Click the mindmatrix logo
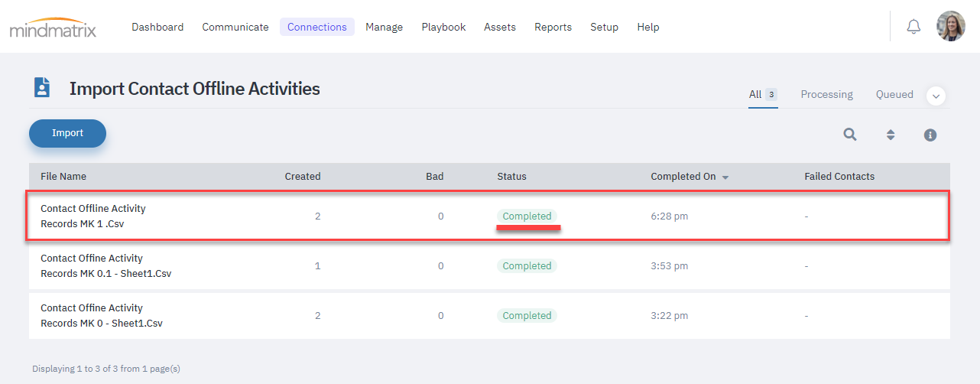 (53, 27)
